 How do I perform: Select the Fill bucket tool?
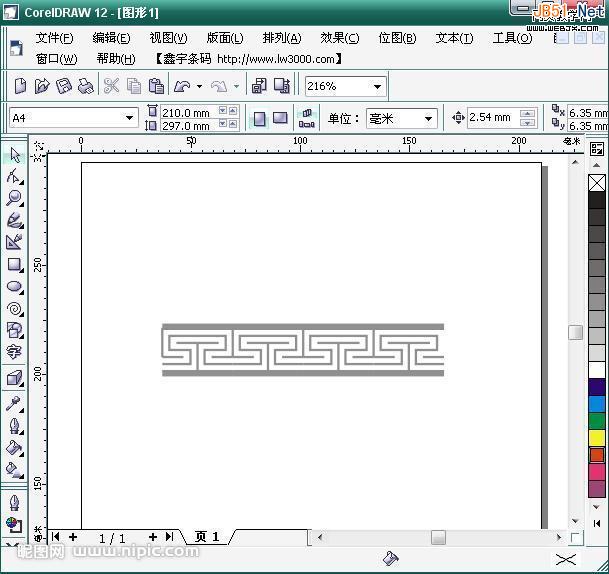pyautogui.click(x=15, y=448)
